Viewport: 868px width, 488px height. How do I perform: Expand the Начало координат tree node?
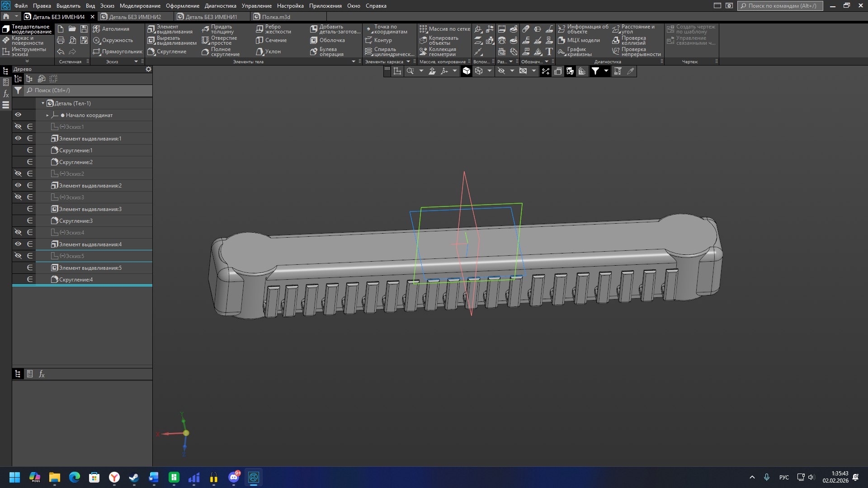pyautogui.click(x=47, y=115)
